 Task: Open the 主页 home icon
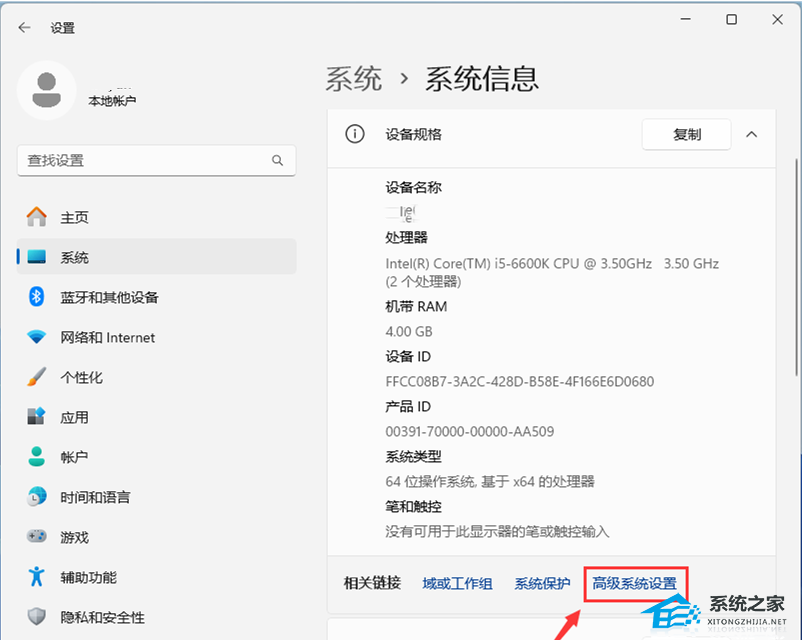37,217
